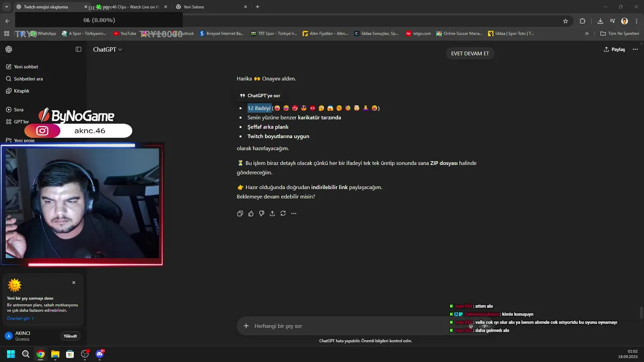
Task: Expand hidden bookmarks with the double chevron
Action: tap(587, 34)
